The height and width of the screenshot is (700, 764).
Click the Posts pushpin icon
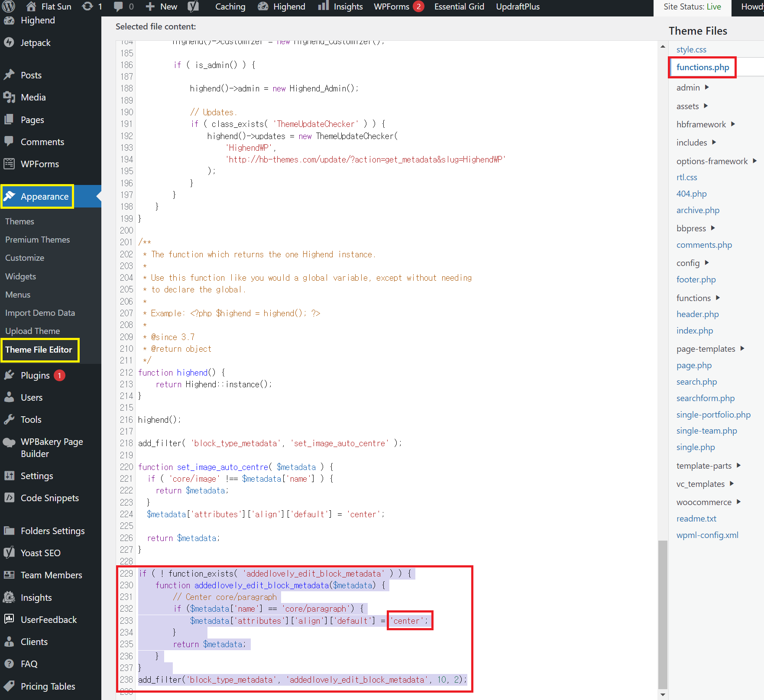tap(9, 75)
